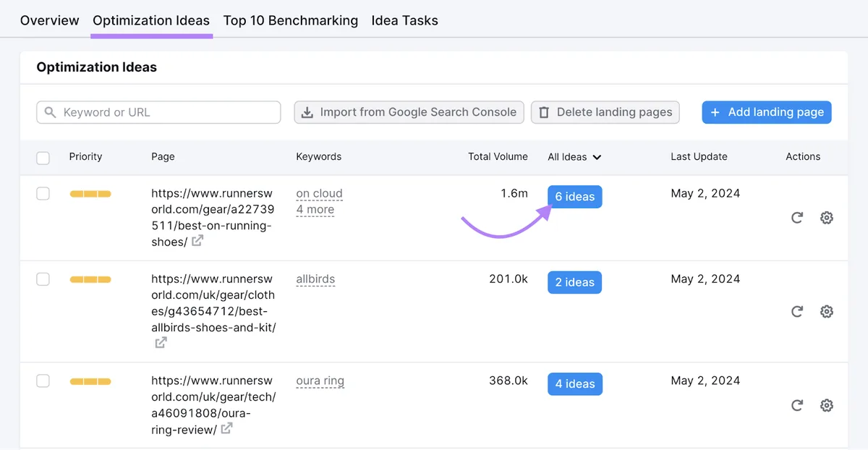
Task: Click the Total Volume column header
Action: (x=498, y=156)
